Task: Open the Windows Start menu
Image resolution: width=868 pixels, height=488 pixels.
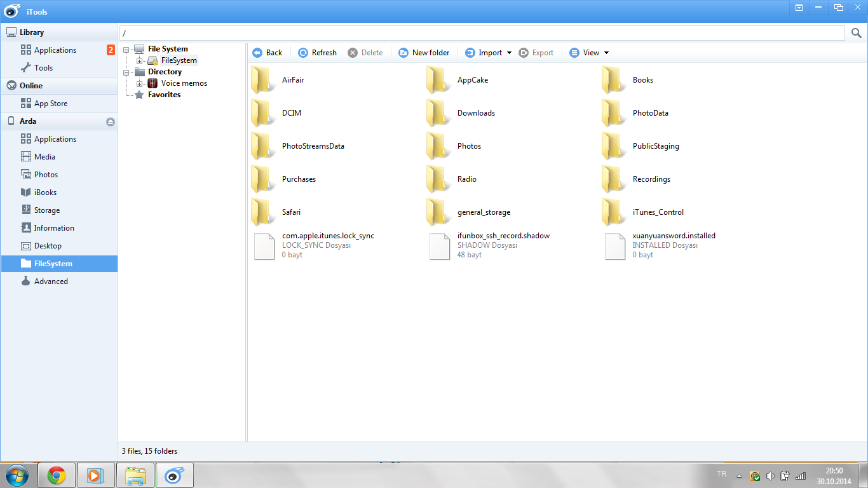Action: click(16, 475)
